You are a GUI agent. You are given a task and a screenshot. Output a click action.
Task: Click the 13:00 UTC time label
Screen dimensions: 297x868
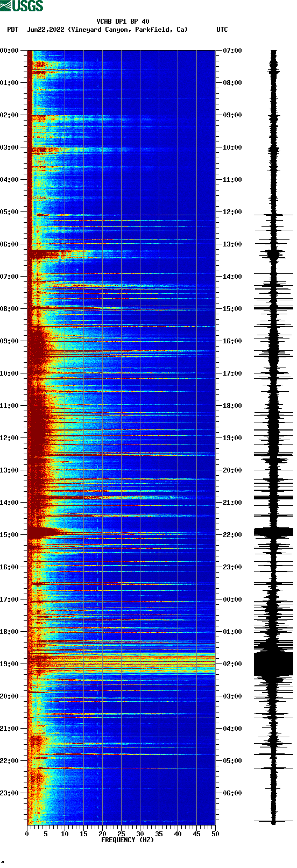point(232,244)
